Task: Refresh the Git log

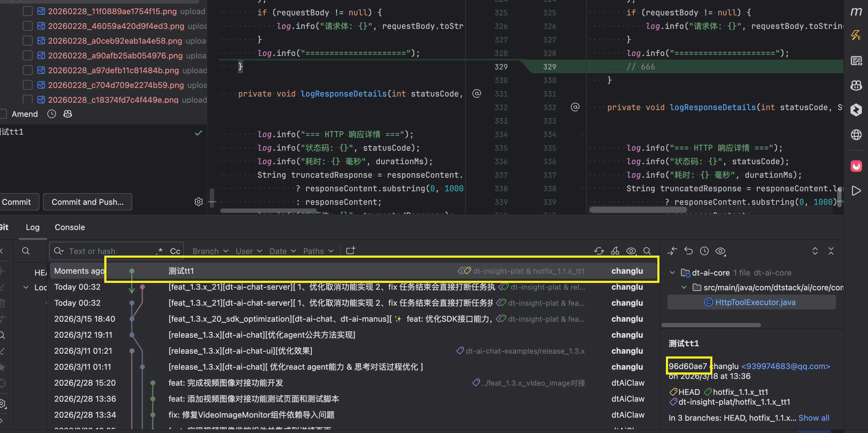Action: (x=599, y=251)
